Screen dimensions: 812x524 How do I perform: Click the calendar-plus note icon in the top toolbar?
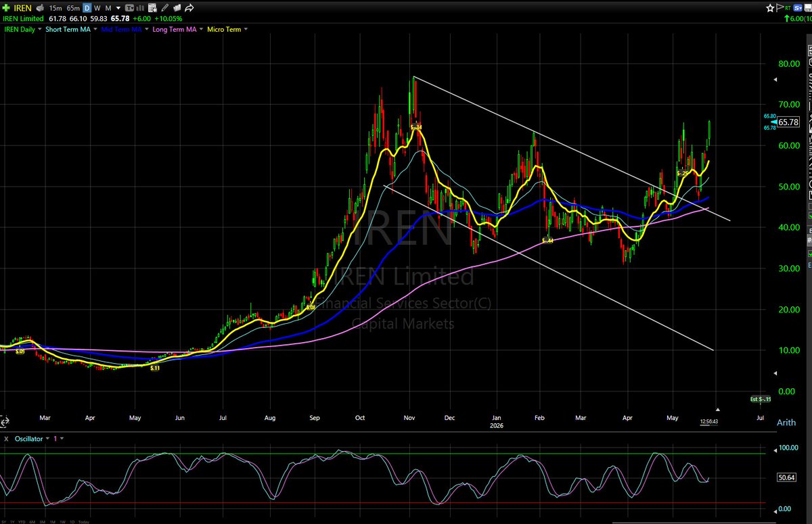[154, 8]
